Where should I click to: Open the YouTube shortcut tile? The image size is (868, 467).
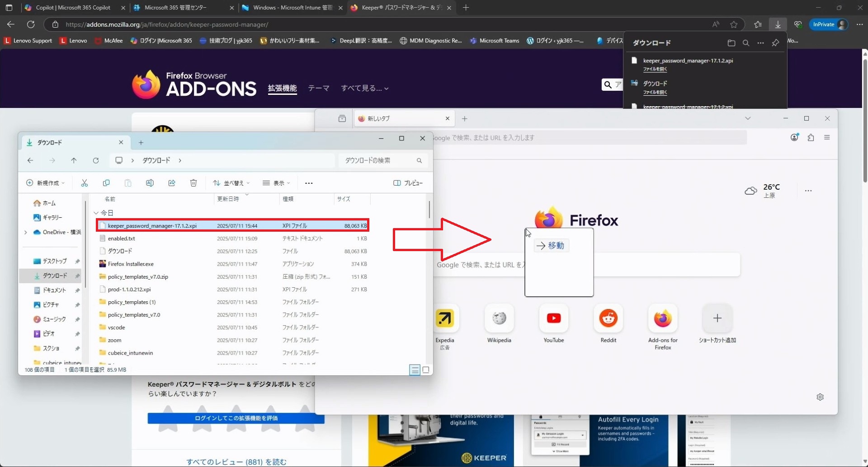553,318
